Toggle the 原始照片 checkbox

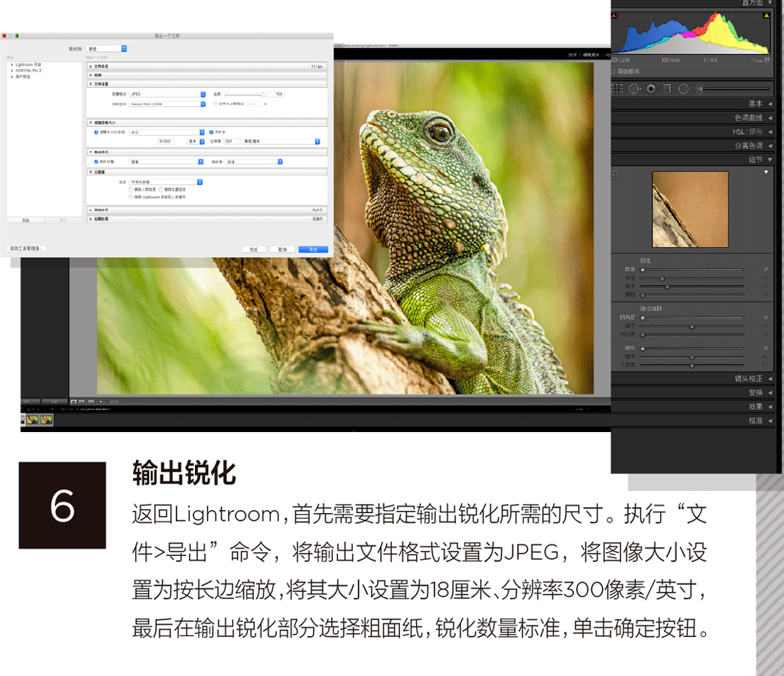[613, 72]
